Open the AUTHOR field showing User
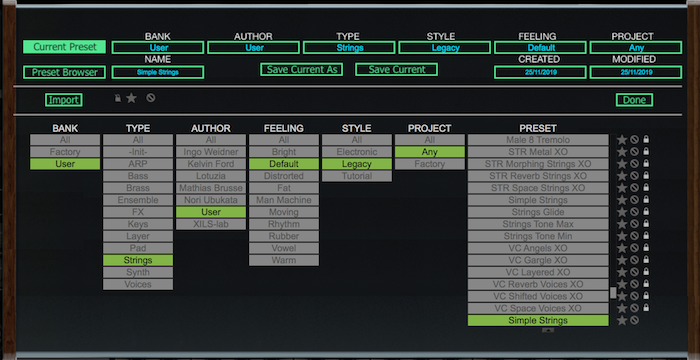Image resolution: width=700 pixels, height=360 pixels. click(x=254, y=47)
